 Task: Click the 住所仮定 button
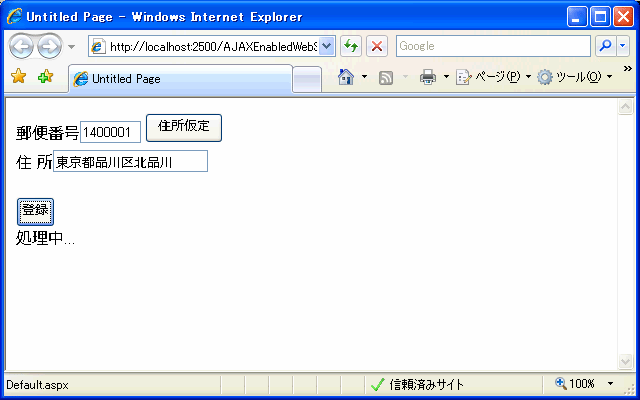coord(184,128)
